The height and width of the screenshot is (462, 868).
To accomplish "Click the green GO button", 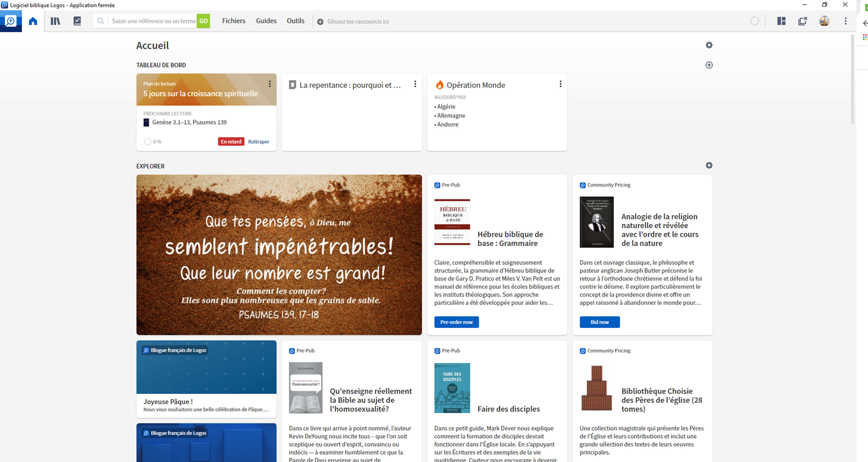I will (203, 21).
